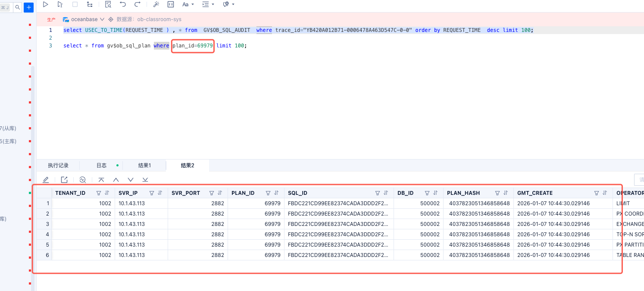Image resolution: width=644 pixels, height=291 pixels.
Task: Jump to the first row of results
Action: coord(101,180)
